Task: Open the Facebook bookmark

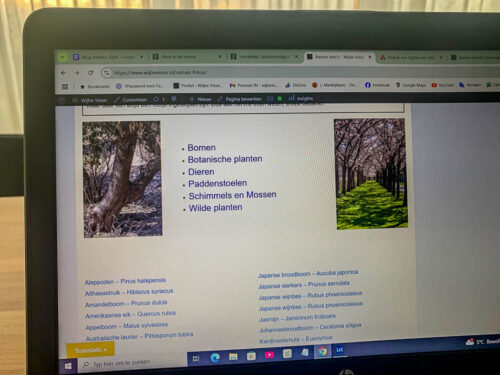Action: (x=377, y=85)
